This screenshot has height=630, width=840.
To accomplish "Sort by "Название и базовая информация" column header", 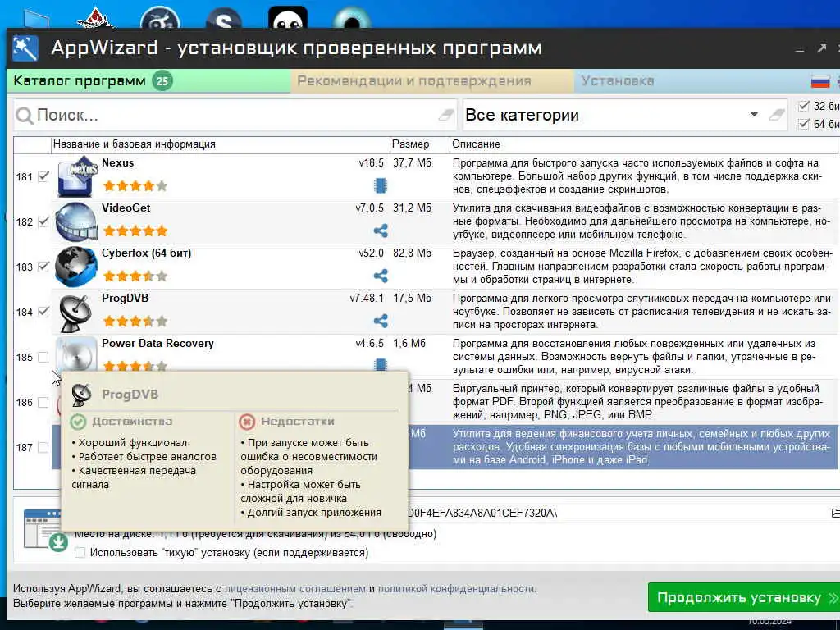I will [x=220, y=144].
